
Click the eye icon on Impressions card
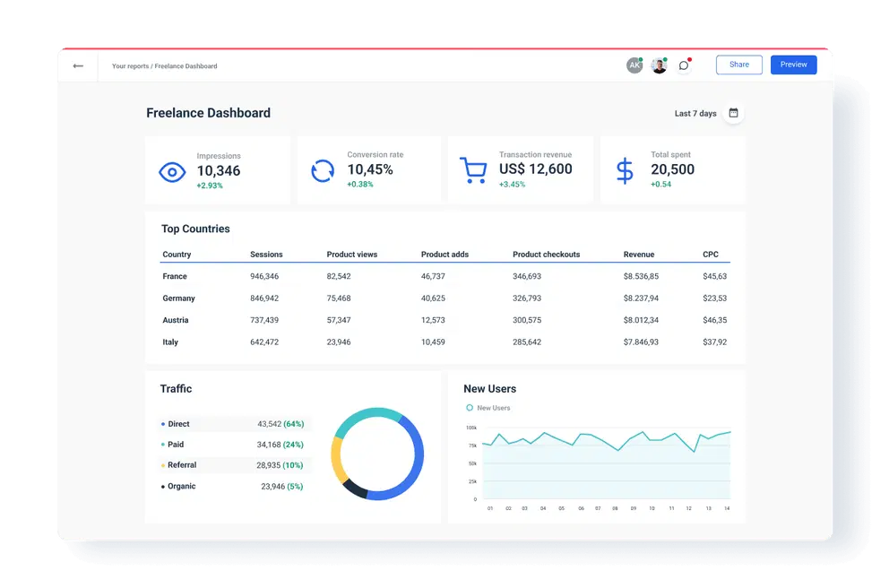point(172,169)
